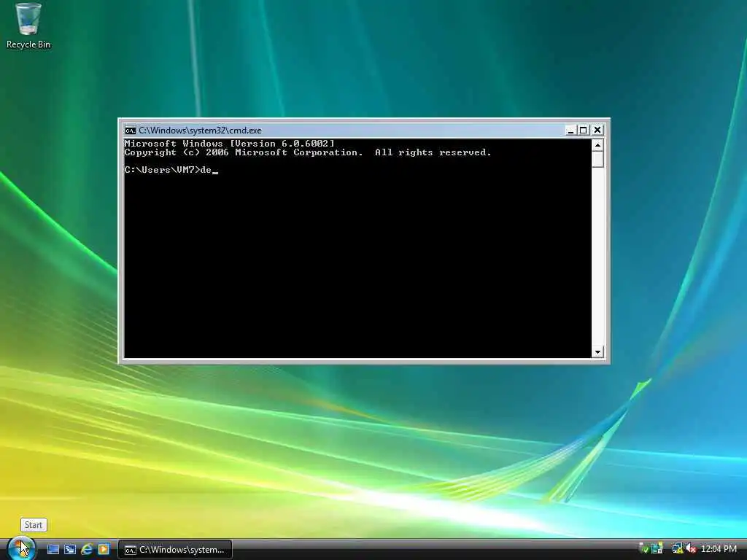Launch Windows Media Player from quick launch
Viewport: 747px width, 560px height.
click(x=103, y=550)
